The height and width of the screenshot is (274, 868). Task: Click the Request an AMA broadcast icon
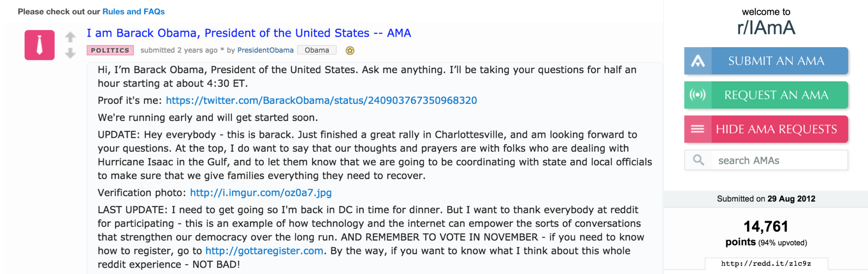[698, 95]
